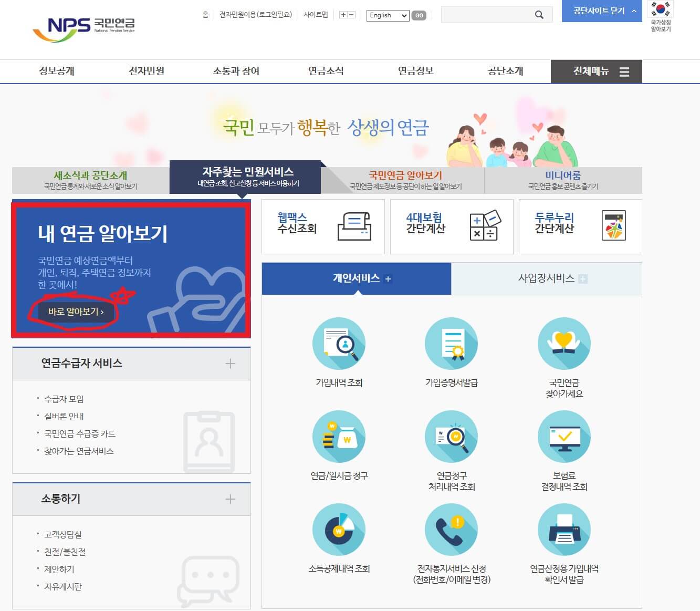Screen dimensions: 700x611
Task: Switch to the 새소식과 공단소개 tab
Action: (x=91, y=180)
